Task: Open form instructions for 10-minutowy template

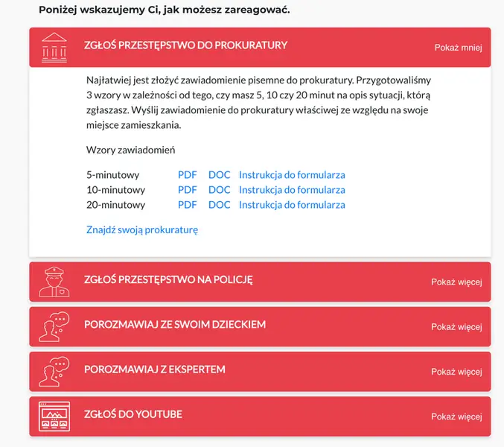Action: pyautogui.click(x=292, y=190)
